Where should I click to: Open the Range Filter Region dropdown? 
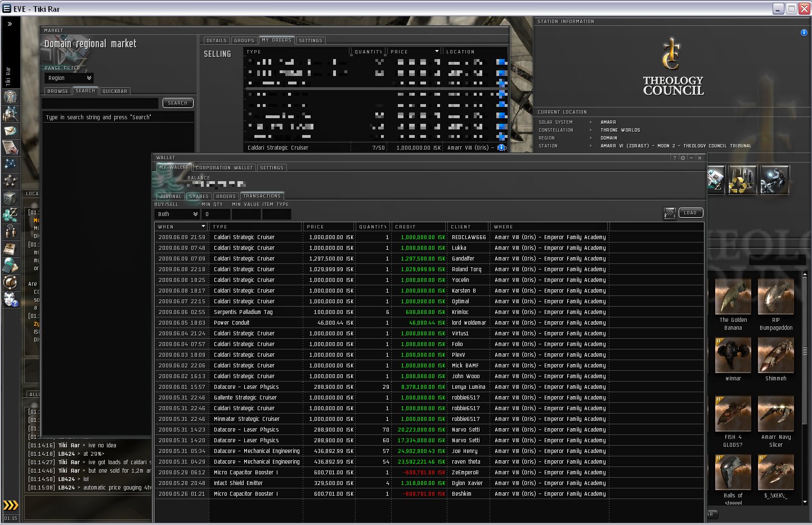pyautogui.click(x=69, y=78)
